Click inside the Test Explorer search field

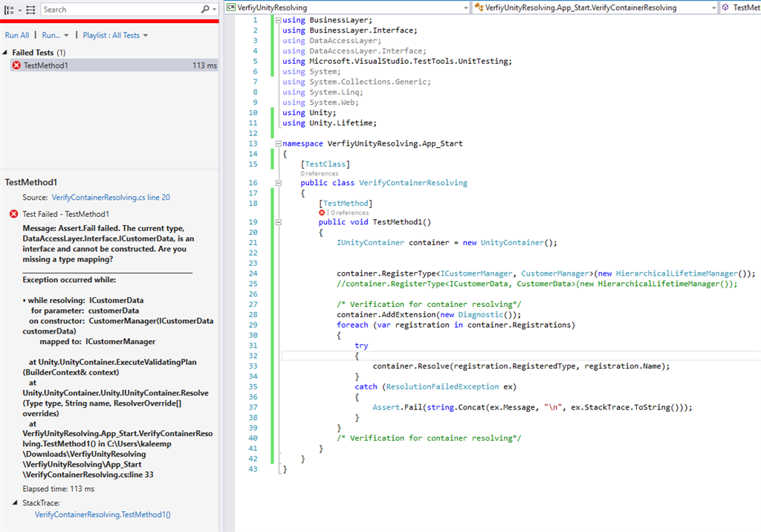(x=111, y=9)
